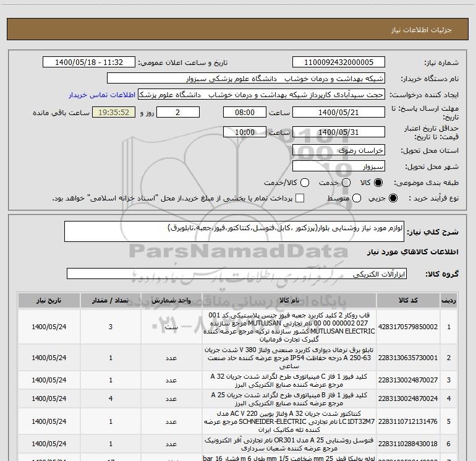This screenshot has height=461, width=476.
Task: Click quantity 4 in row 4
Action: click(111, 399)
